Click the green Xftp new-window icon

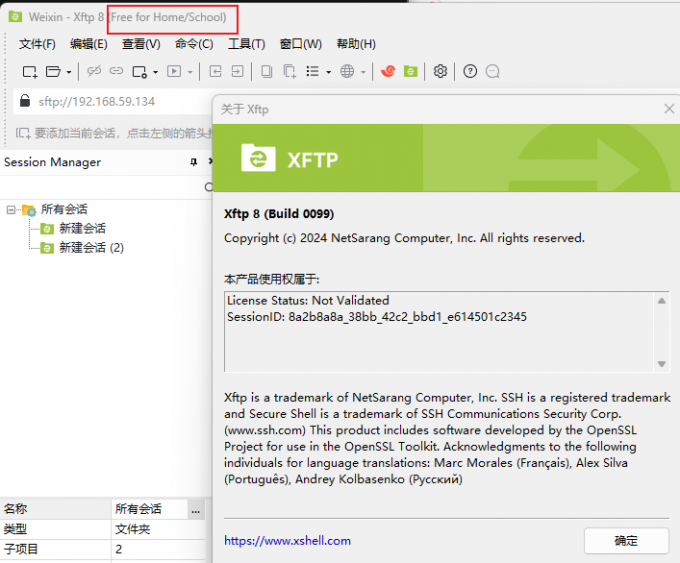pos(410,71)
